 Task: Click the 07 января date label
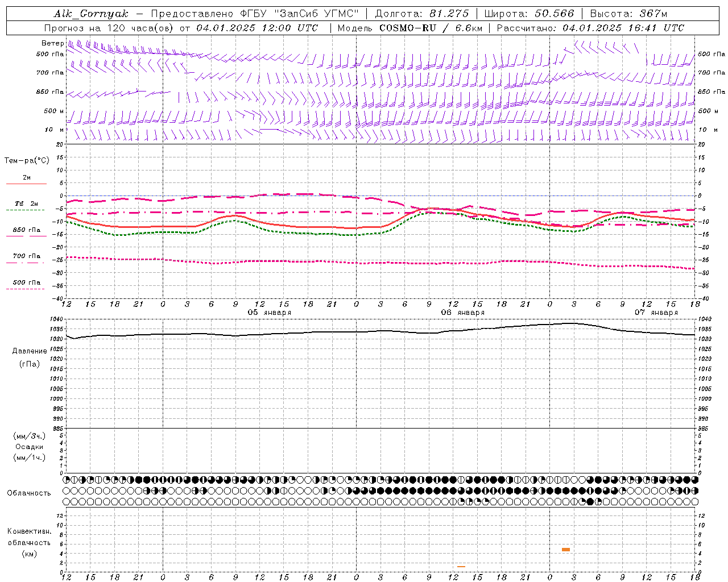click(x=656, y=313)
